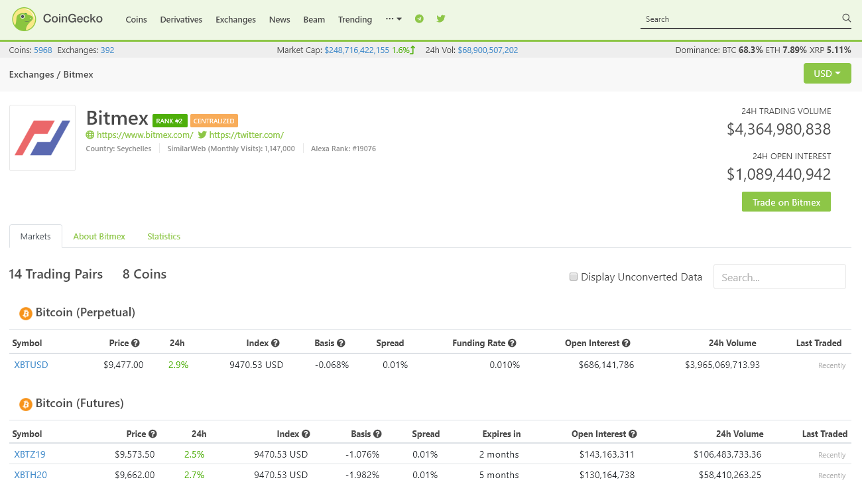Image resolution: width=862 pixels, height=504 pixels.
Task: Select the Markets tab
Action: point(36,236)
